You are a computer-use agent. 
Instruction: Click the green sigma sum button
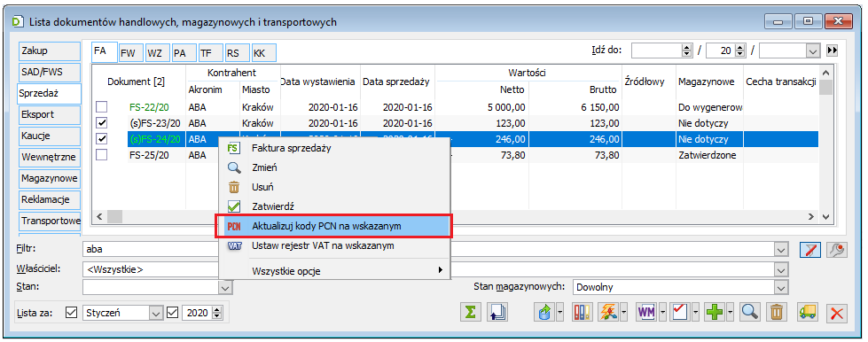tap(471, 312)
